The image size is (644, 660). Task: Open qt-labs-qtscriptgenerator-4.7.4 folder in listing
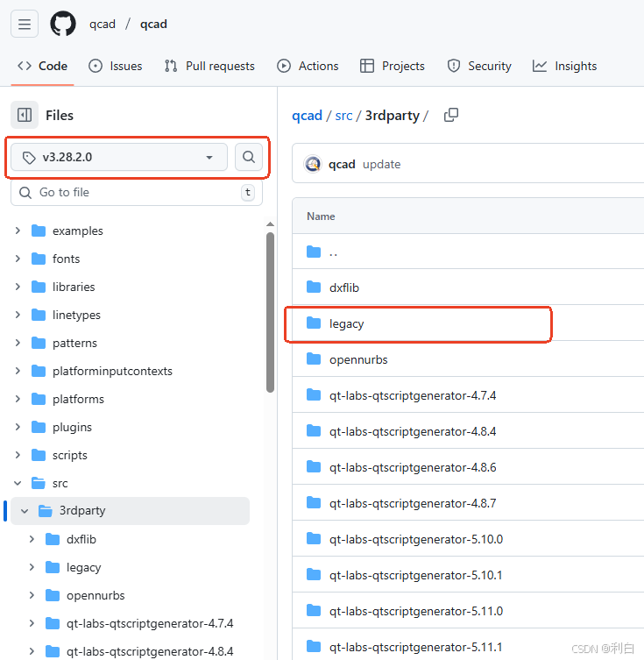[413, 395]
